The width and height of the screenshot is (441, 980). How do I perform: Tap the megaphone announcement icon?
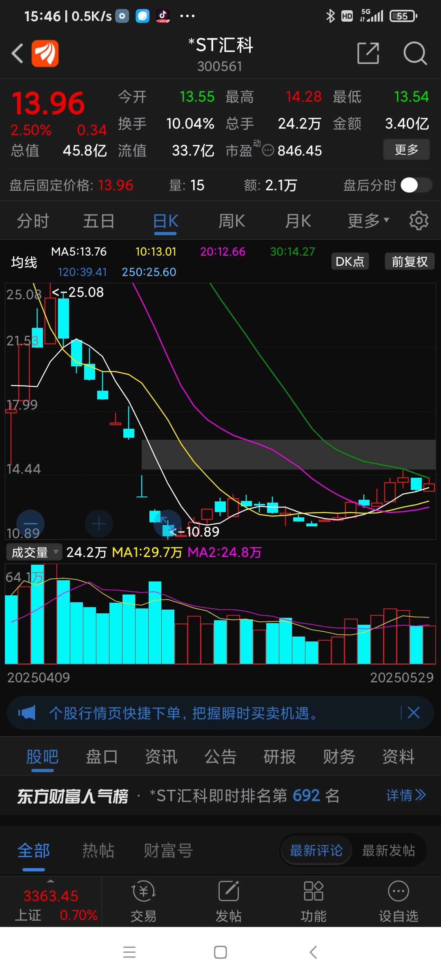(x=27, y=713)
